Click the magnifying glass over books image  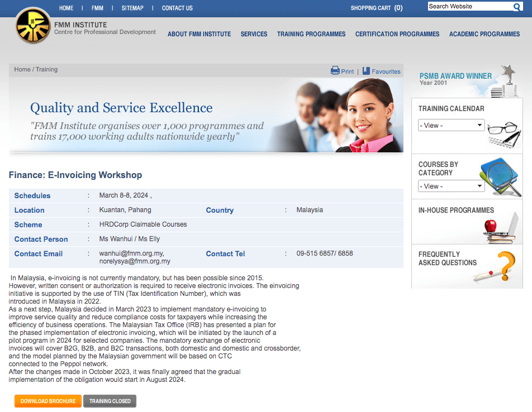pos(501,176)
